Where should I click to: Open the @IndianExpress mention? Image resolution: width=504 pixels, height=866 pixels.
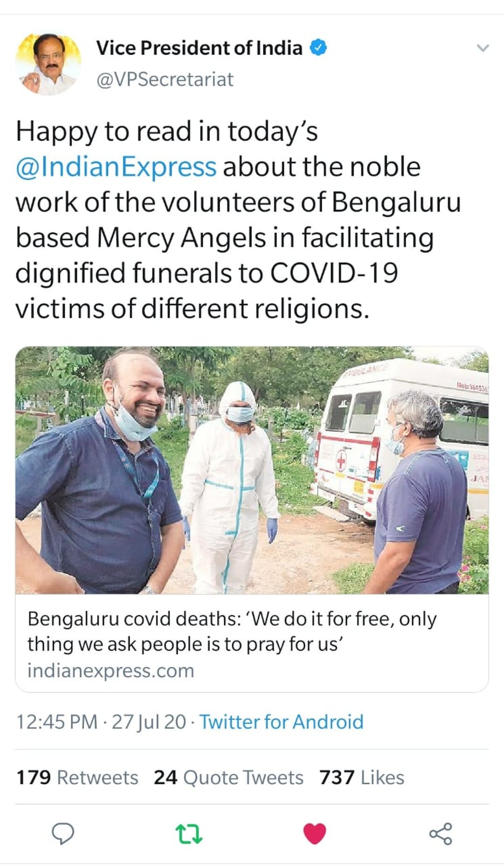(116, 167)
